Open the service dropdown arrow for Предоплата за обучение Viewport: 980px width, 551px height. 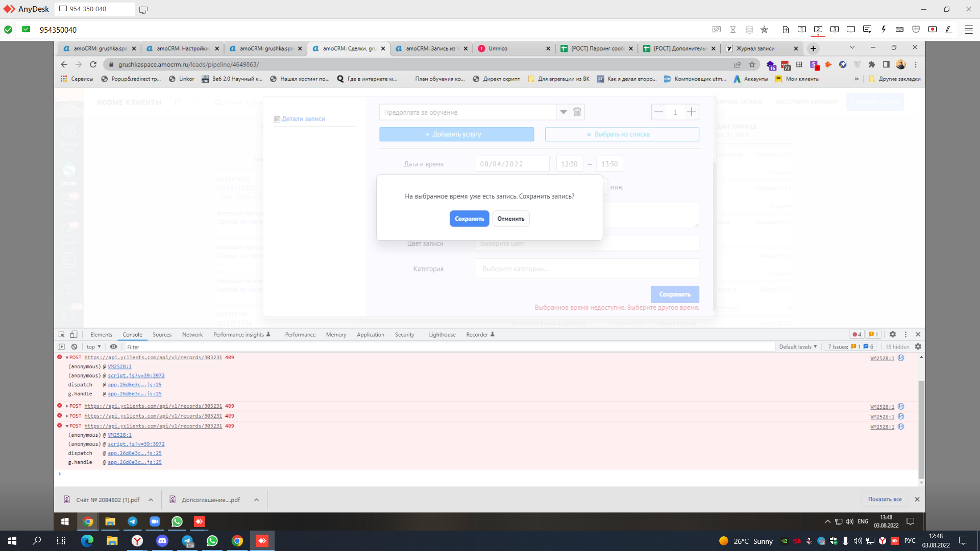[563, 112]
